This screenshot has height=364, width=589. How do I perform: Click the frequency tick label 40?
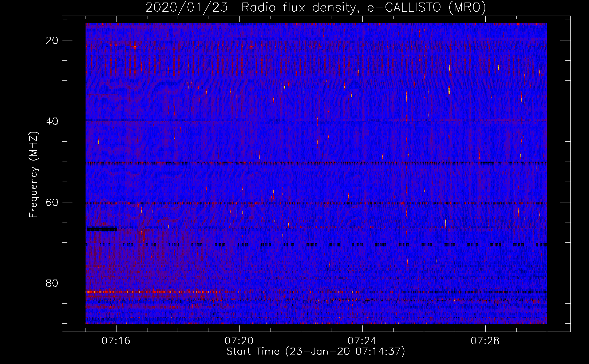52,121
